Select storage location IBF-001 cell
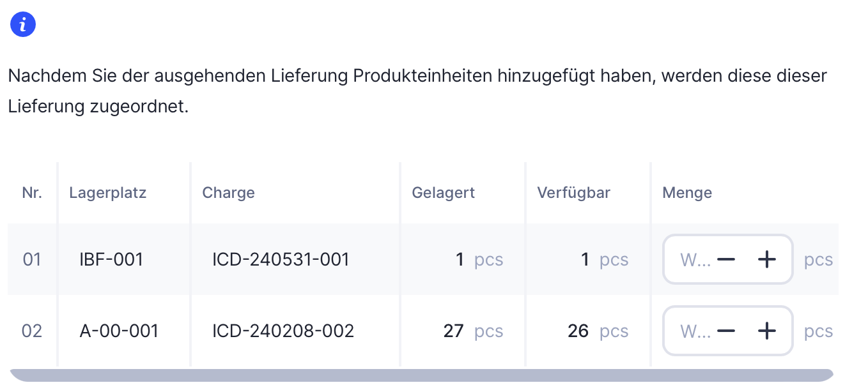868x392 pixels. coord(111,260)
